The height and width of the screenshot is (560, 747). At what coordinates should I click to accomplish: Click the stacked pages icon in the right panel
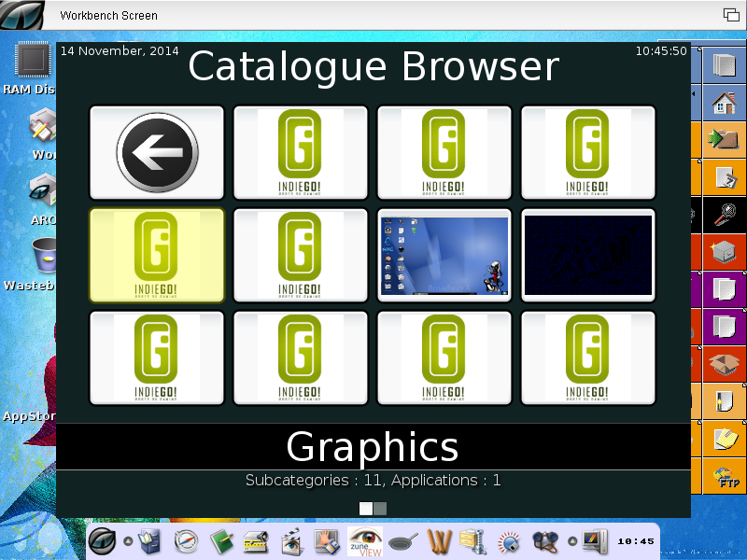tap(725, 65)
